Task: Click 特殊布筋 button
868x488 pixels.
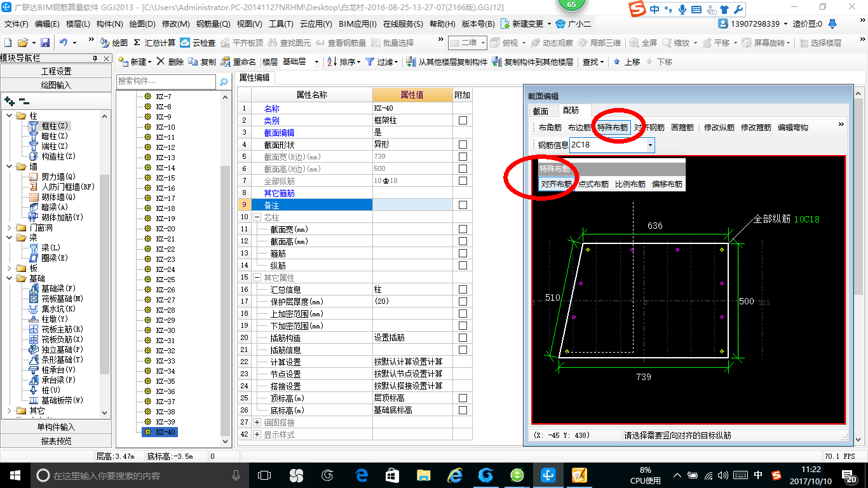Action: click(x=613, y=128)
